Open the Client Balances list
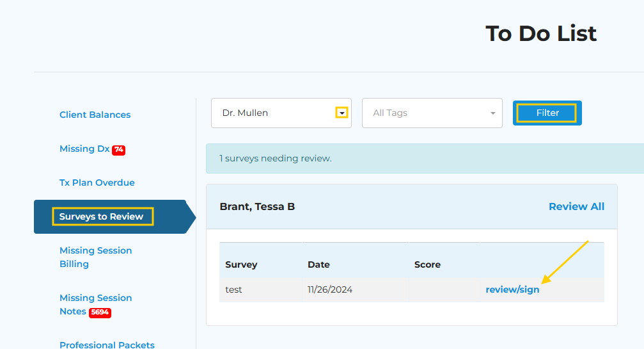 pos(95,115)
